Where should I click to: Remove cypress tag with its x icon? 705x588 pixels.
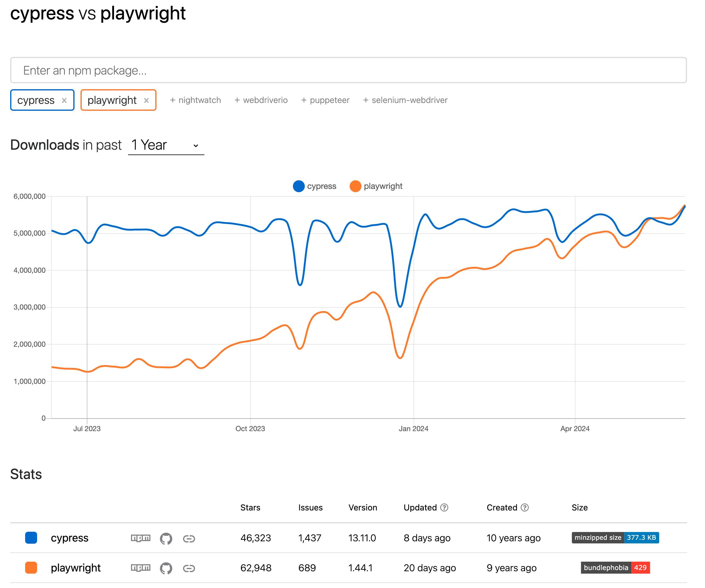[x=64, y=100]
